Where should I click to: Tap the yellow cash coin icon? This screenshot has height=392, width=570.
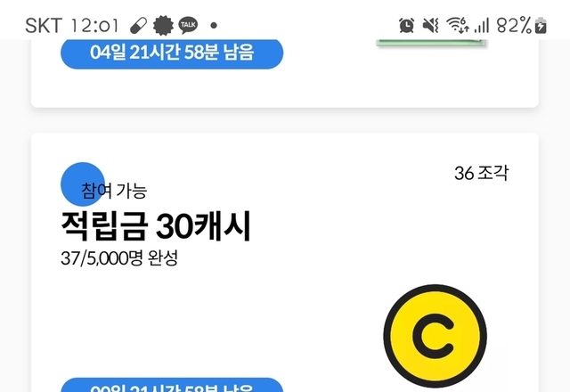tap(436, 336)
